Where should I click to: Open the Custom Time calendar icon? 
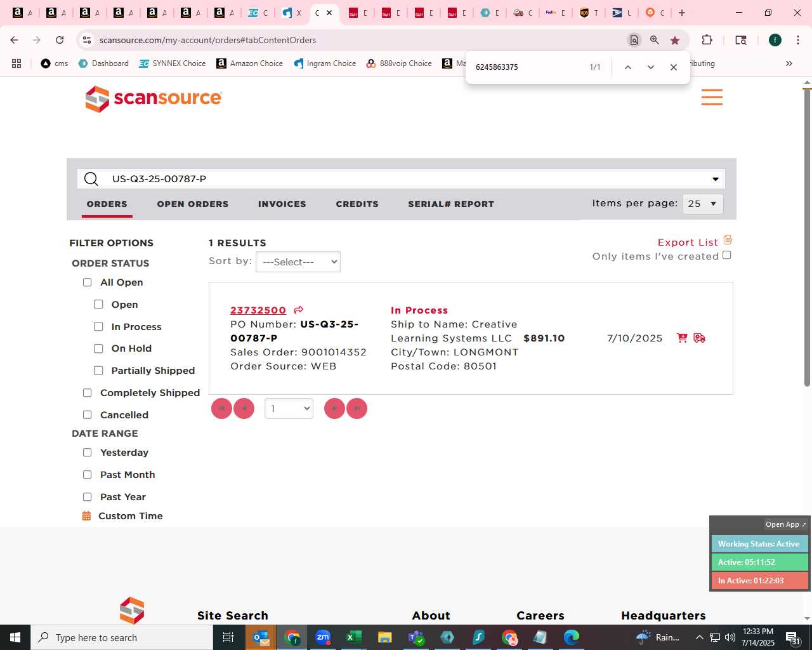point(87,516)
